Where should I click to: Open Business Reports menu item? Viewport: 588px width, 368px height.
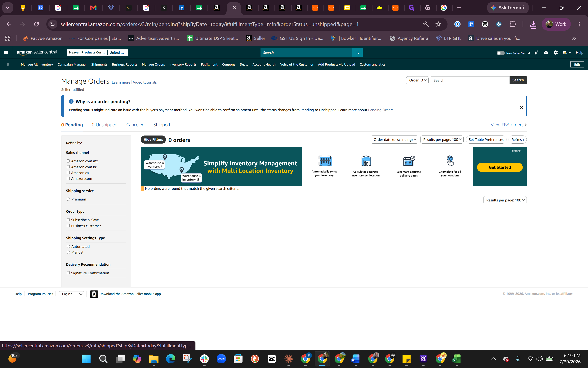coord(125,65)
